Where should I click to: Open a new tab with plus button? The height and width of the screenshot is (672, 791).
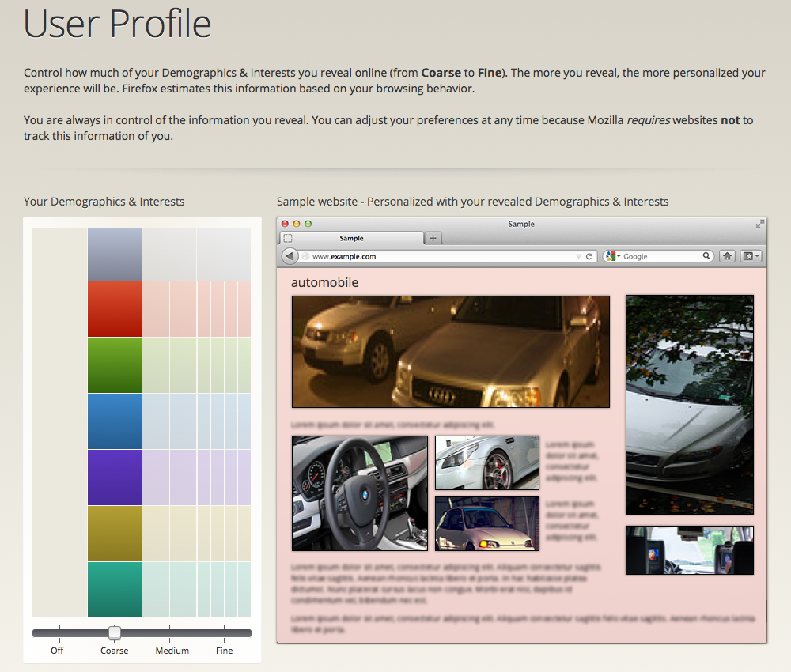pyautogui.click(x=433, y=238)
